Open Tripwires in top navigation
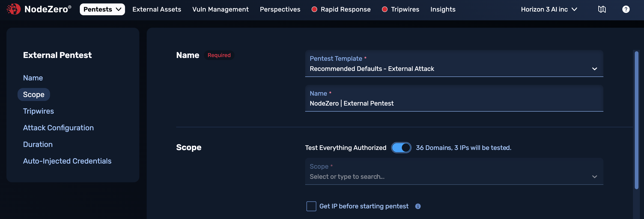 (x=405, y=9)
